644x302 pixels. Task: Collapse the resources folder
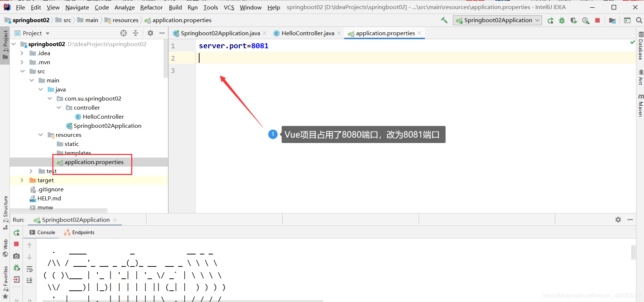(41, 135)
